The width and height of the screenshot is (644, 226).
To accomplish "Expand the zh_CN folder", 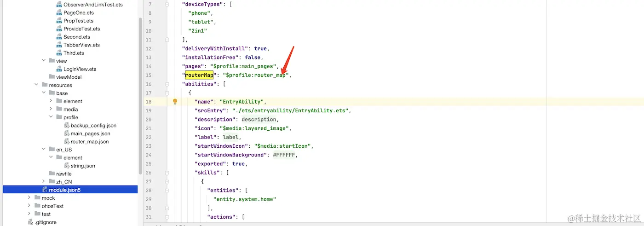I will 44,182.
